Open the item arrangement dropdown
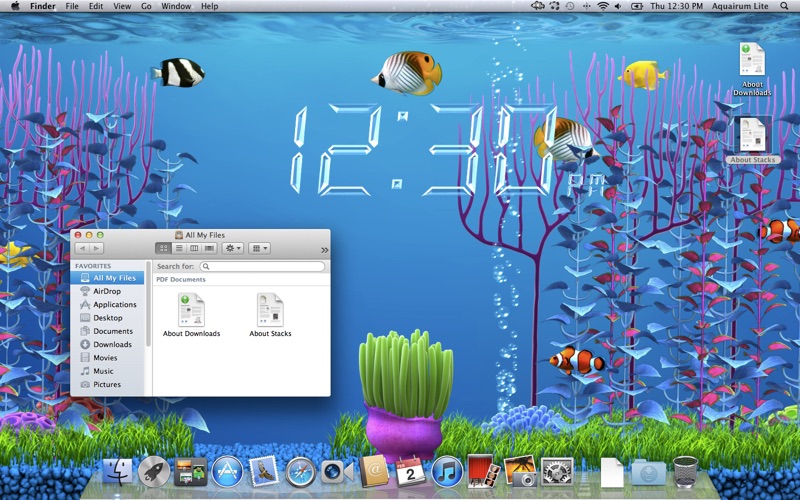800x500 pixels. (x=259, y=248)
